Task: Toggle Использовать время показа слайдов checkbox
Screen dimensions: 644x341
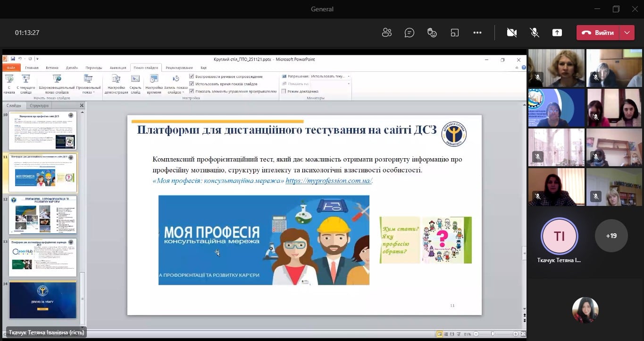Action: coord(192,84)
